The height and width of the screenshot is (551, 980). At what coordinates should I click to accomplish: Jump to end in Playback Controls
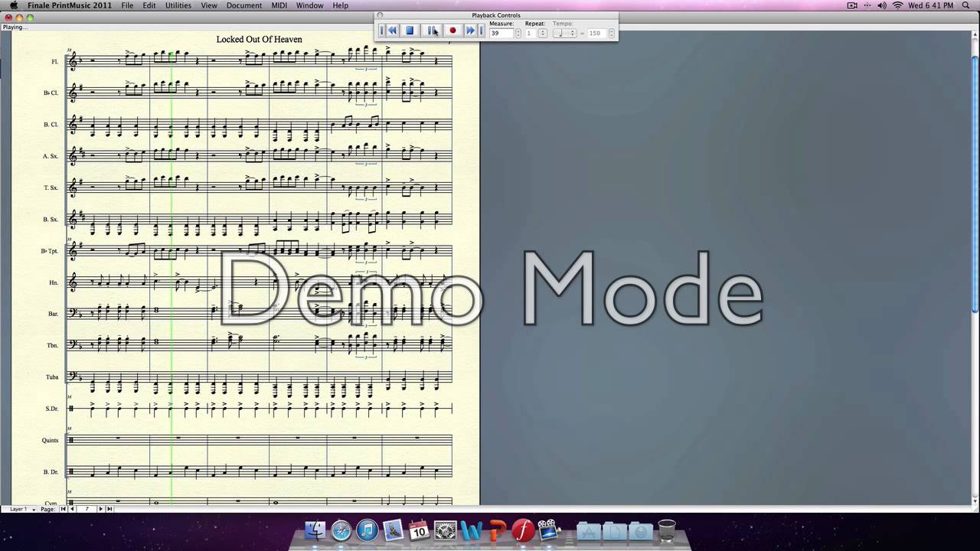coord(481,31)
